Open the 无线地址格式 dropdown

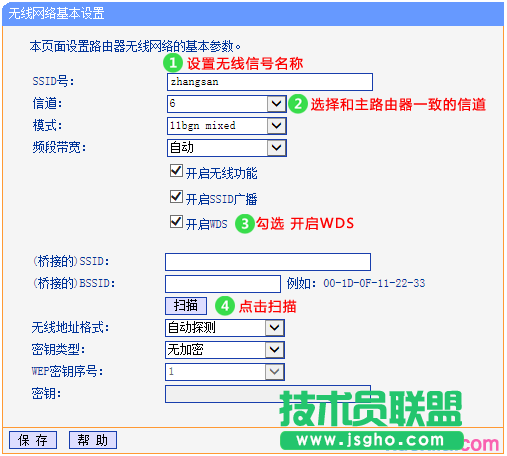(225, 328)
